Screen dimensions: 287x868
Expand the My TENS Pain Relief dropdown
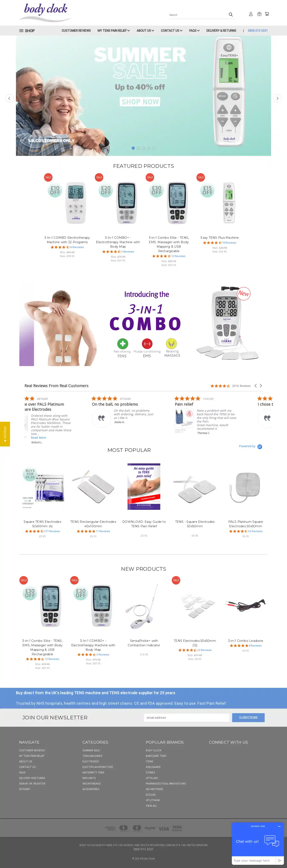click(x=113, y=31)
